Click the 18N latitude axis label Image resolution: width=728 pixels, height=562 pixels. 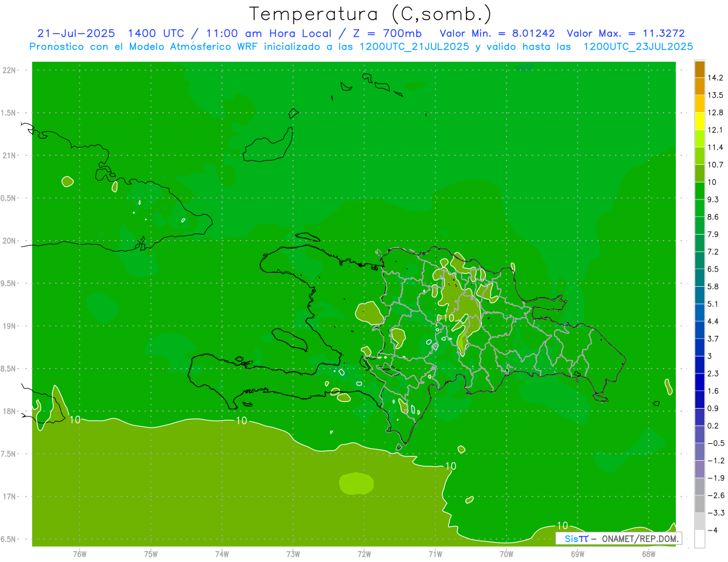click(x=9, y=411)
